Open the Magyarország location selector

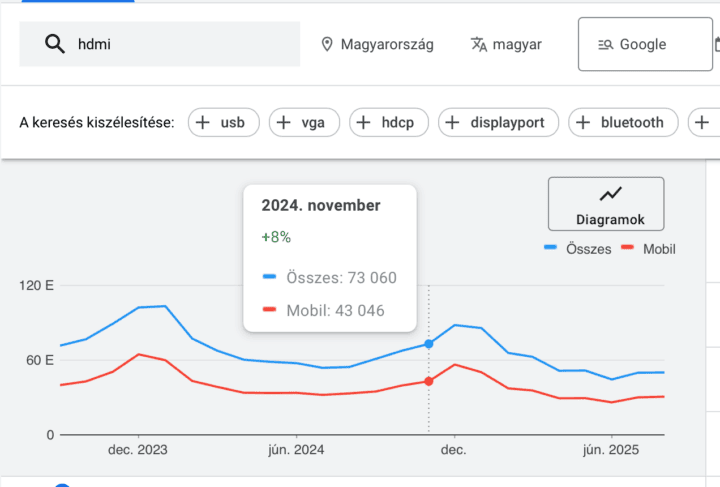tap(376, 44)
